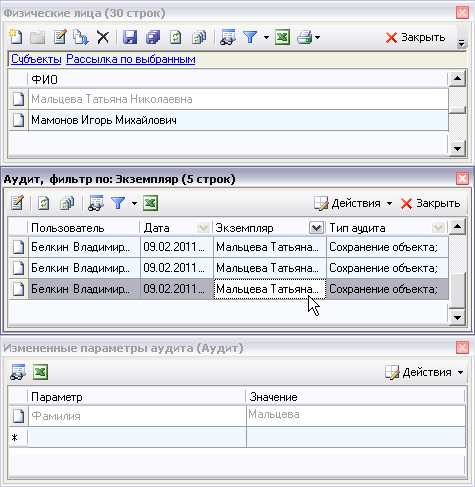Export to Excel from Физические лица toolbar
475x487 pixels.
282,37
